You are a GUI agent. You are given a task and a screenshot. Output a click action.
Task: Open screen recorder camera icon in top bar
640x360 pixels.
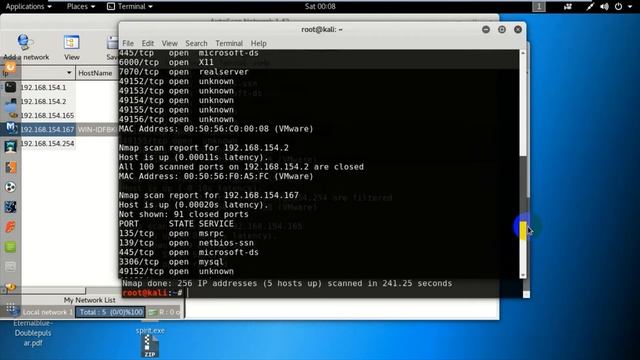568,7
